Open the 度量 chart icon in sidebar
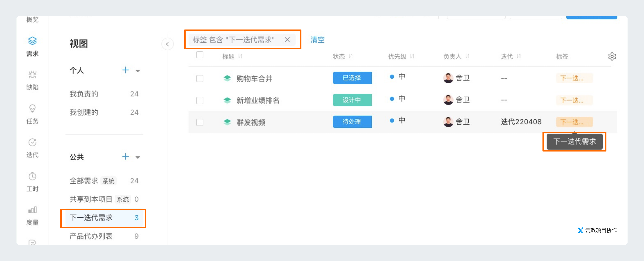Image resolution: width=644 pixels, height=261 pixels. (32, 210)
